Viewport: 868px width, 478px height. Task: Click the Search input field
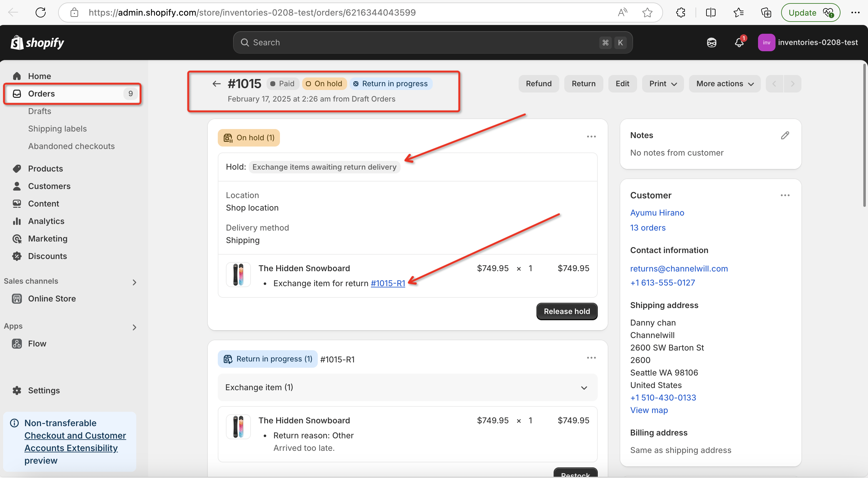[421, 42]
